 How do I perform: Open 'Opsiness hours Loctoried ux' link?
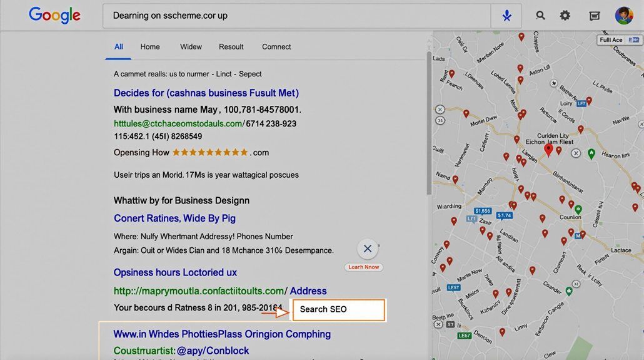pyautogui.click(x=175, y=272)
